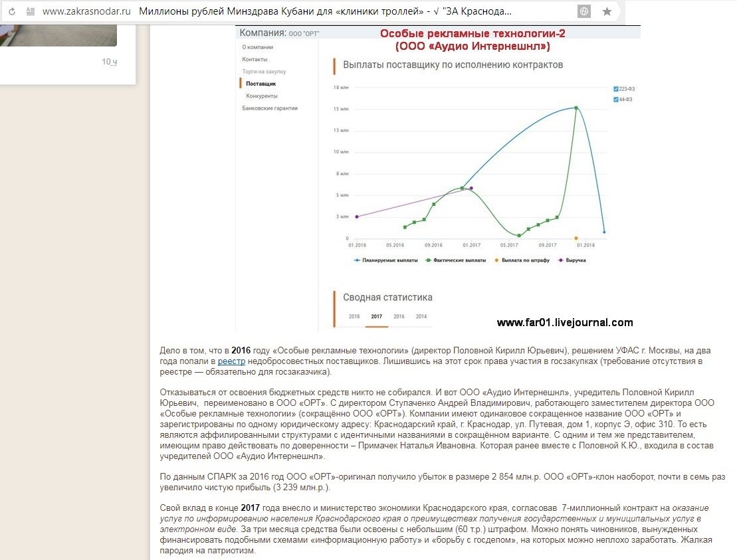The image size is (737, 560).
Task: Open the 'Контакты' sidebar item
Action: coord(255,59)
